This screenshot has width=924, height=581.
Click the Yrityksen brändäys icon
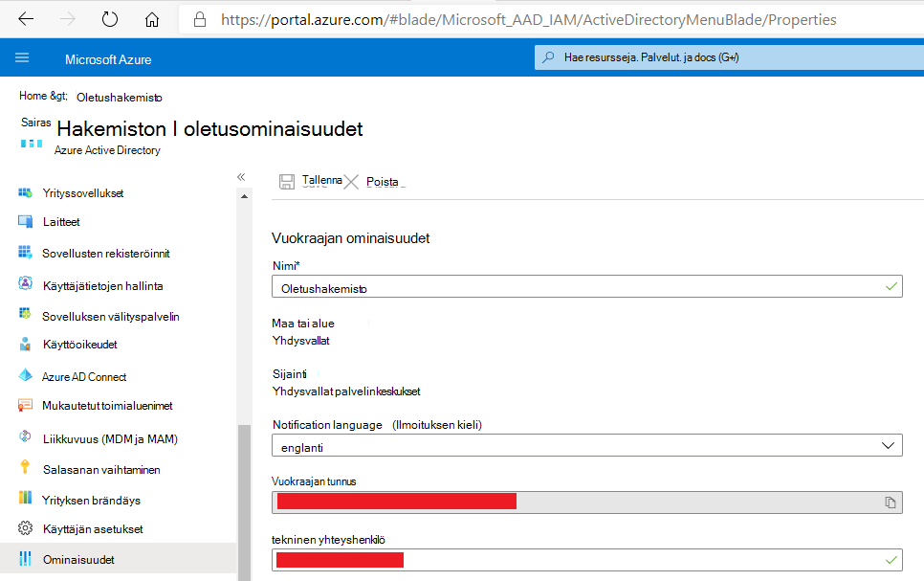25,497
